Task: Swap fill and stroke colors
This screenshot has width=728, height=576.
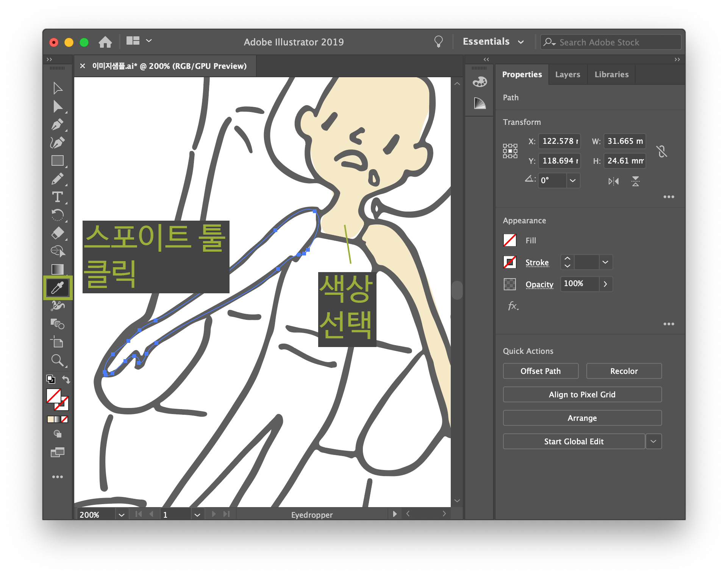Action: pyautogui.click(x=66, y=379)
